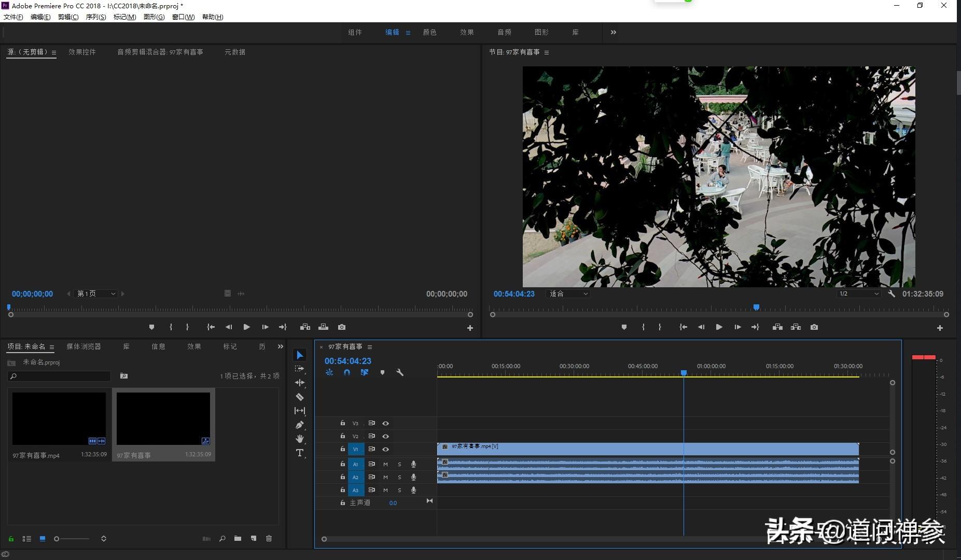Viewport: 961px width, 560px height.
Task: Toggle V1 track output eye
Action: click(385, 449)
